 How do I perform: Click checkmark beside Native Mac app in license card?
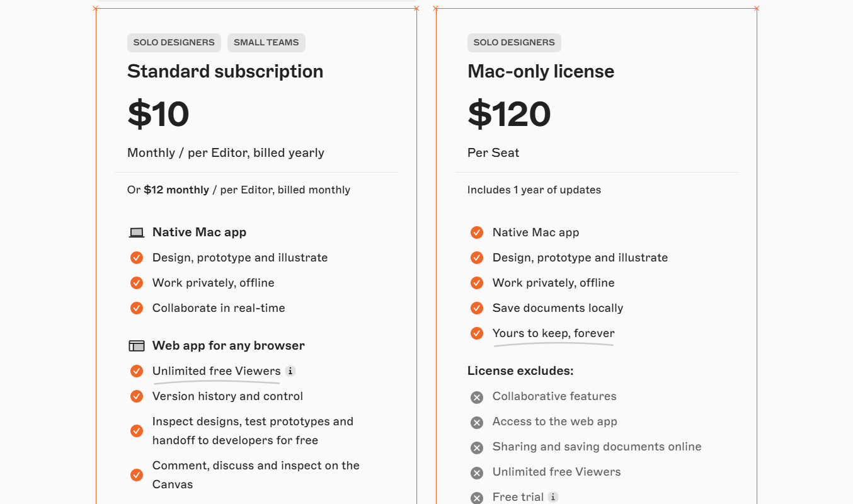coord(477,232)
